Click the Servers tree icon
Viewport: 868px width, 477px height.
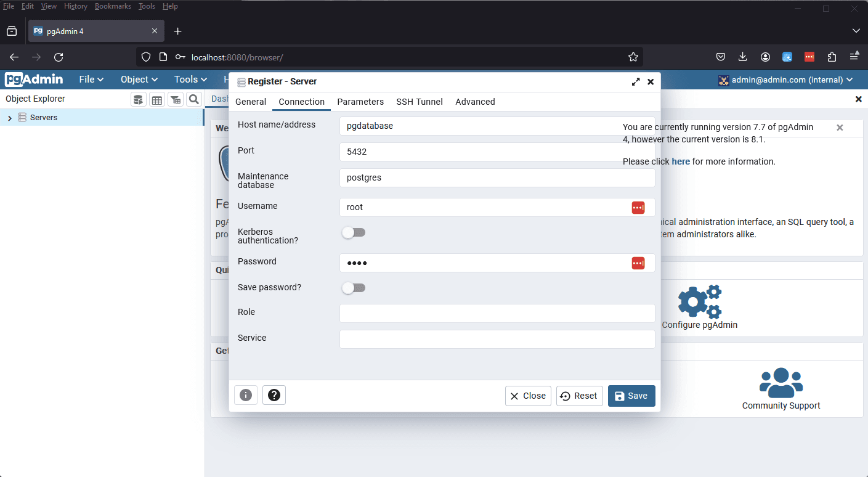(x=22, y=117)
